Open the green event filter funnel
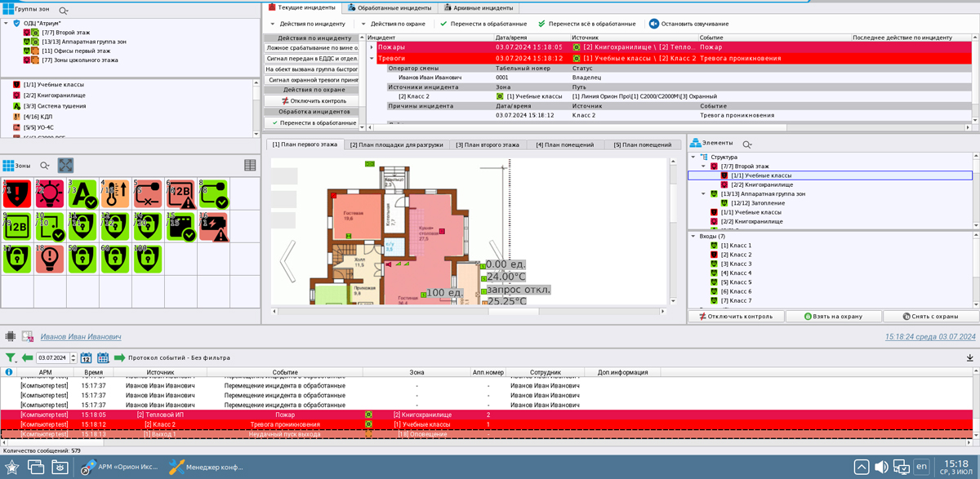Viewport: 980px width, 479px height. click(11, 357)
